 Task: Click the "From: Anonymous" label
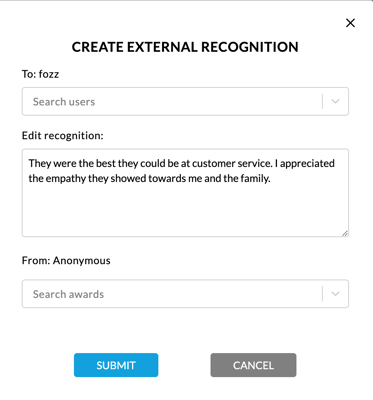coord(66,260)
